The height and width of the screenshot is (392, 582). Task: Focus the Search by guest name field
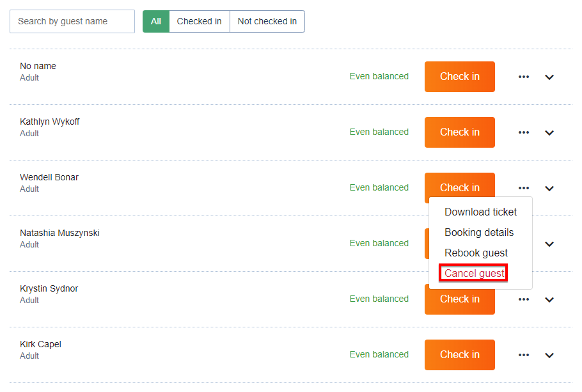coord(72,22)
